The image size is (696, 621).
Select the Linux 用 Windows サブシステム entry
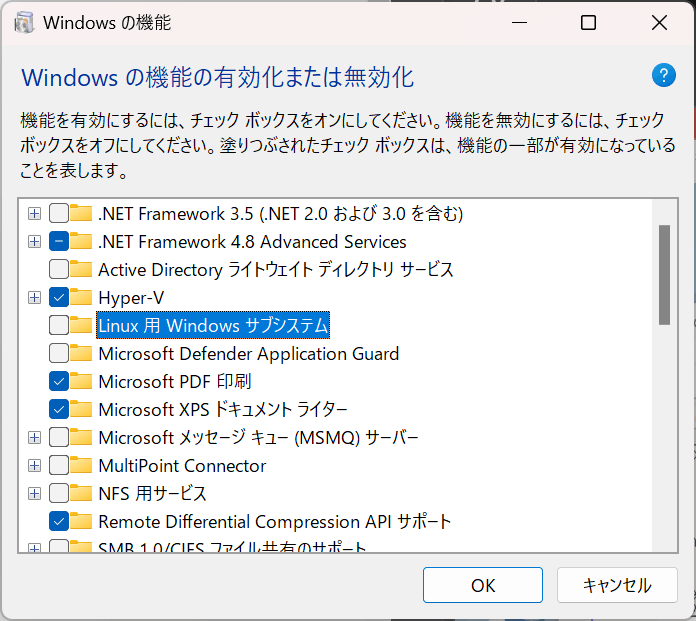point(213,325)
